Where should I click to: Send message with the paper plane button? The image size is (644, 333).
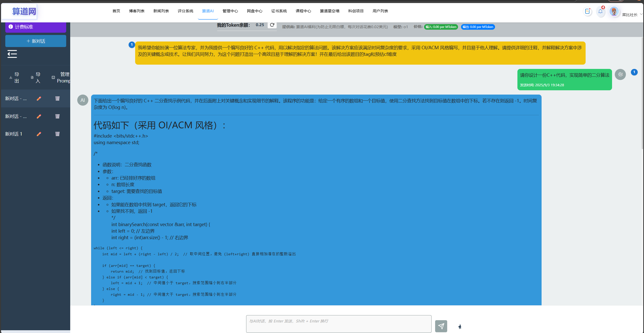tap(441, 326)
